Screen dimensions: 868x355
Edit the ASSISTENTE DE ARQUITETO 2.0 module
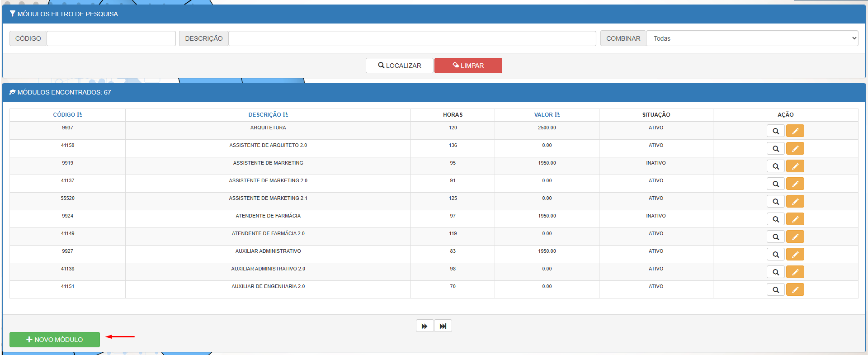(795, 149)
